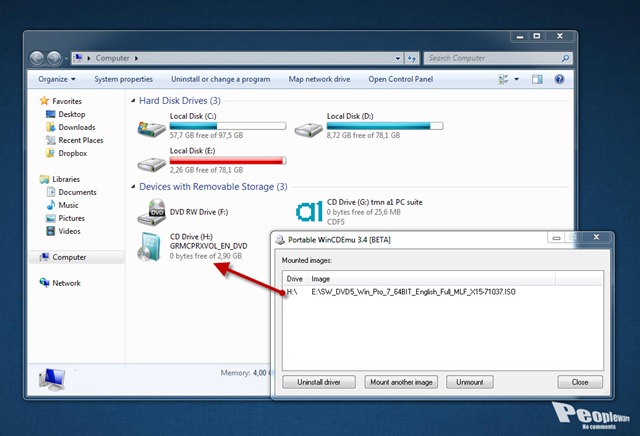Click the Favorites star icon

pyautogui.click(x=44, y=101)
